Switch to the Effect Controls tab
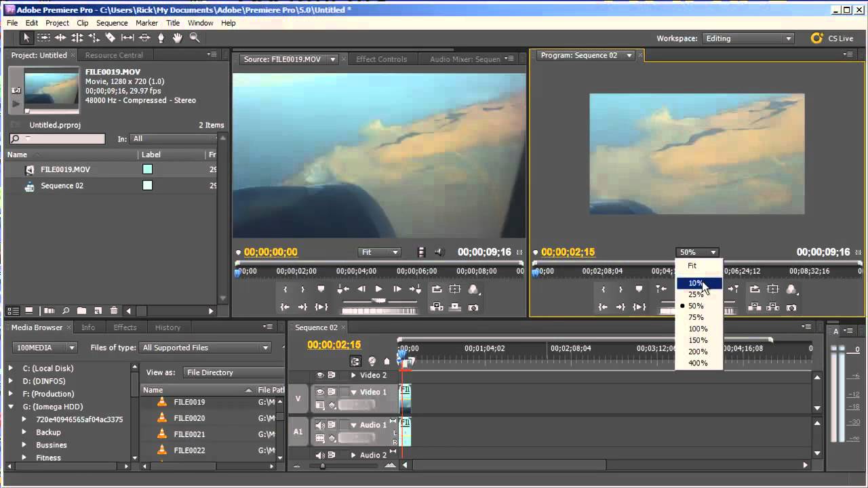 [x=382, y=59]
